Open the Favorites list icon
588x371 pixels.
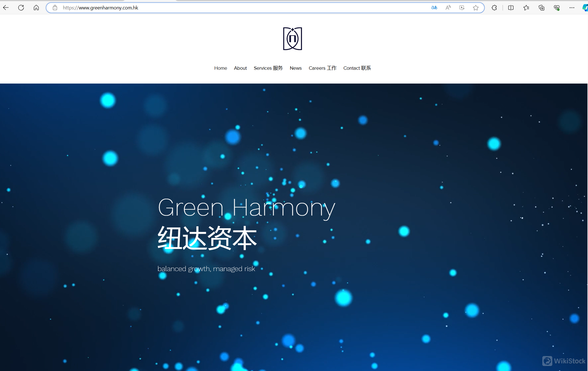(526, 7)
